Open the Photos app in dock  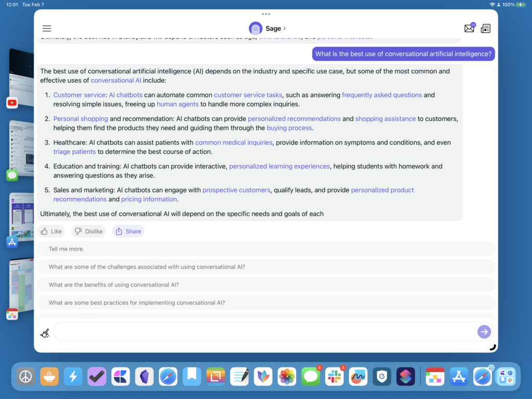coord(287,377)
